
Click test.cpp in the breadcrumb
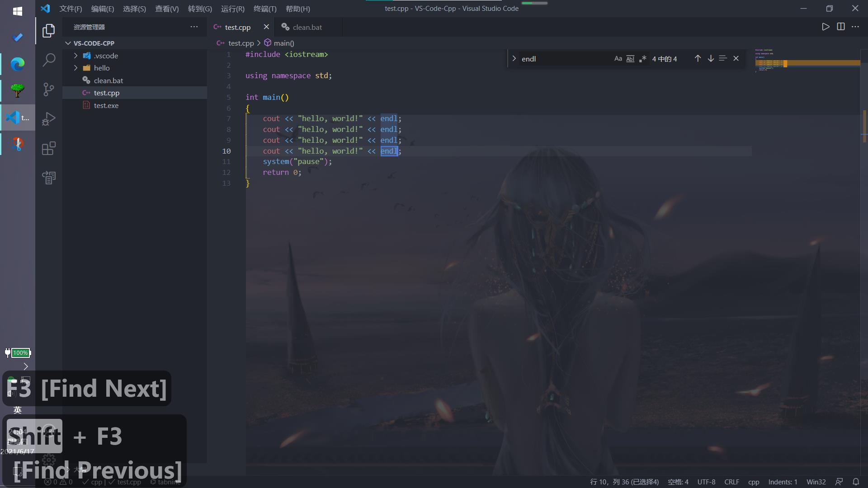pos(241,43)
